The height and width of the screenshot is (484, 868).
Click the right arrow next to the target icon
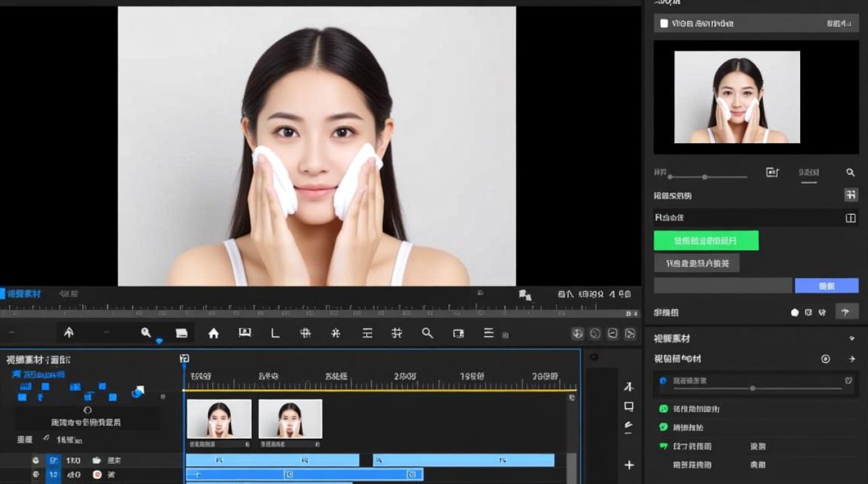click(x=852, y=359)
